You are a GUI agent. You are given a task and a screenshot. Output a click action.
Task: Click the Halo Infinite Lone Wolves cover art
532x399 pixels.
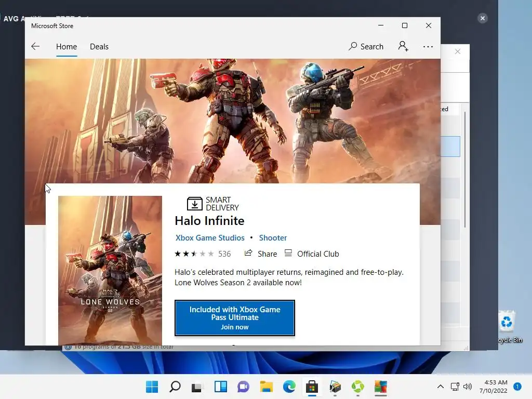[110, 270]
